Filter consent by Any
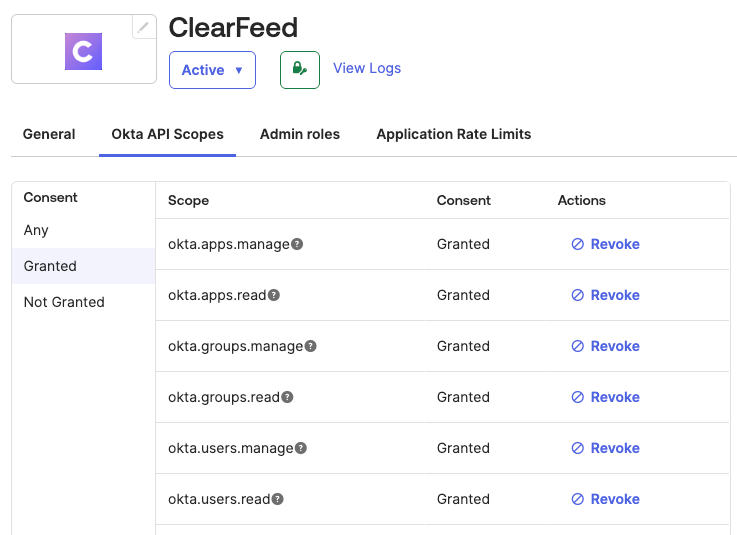The image size is (737, 535). point(36,230)
